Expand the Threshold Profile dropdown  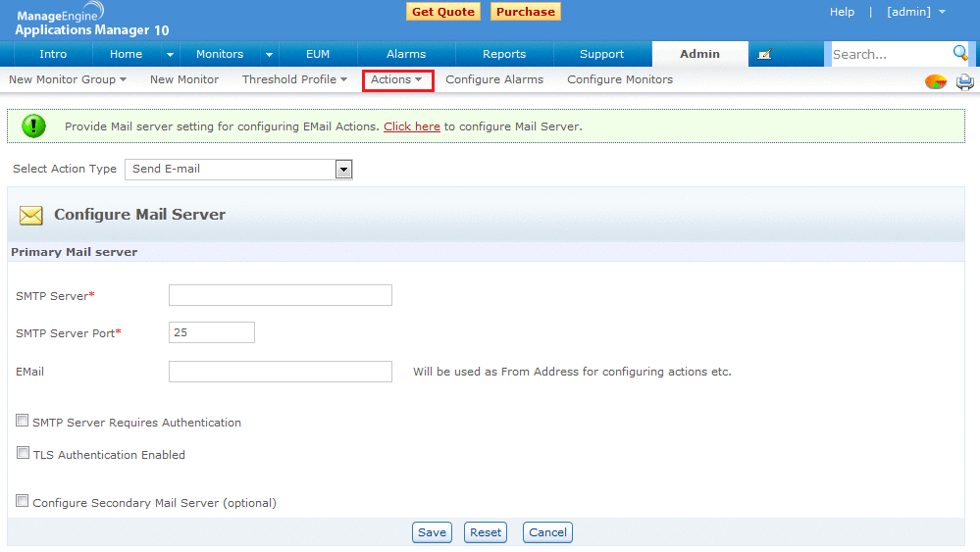coord(294,79)
